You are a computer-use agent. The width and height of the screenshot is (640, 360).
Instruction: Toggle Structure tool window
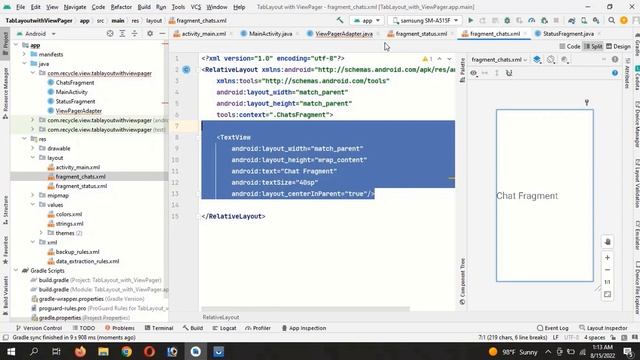[5, 210]
